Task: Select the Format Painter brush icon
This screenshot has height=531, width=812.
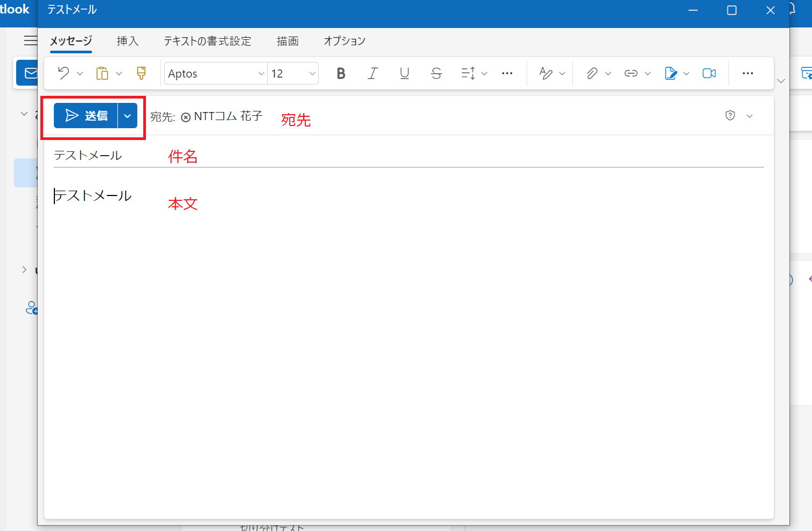Action: click(x=141, y=73)
